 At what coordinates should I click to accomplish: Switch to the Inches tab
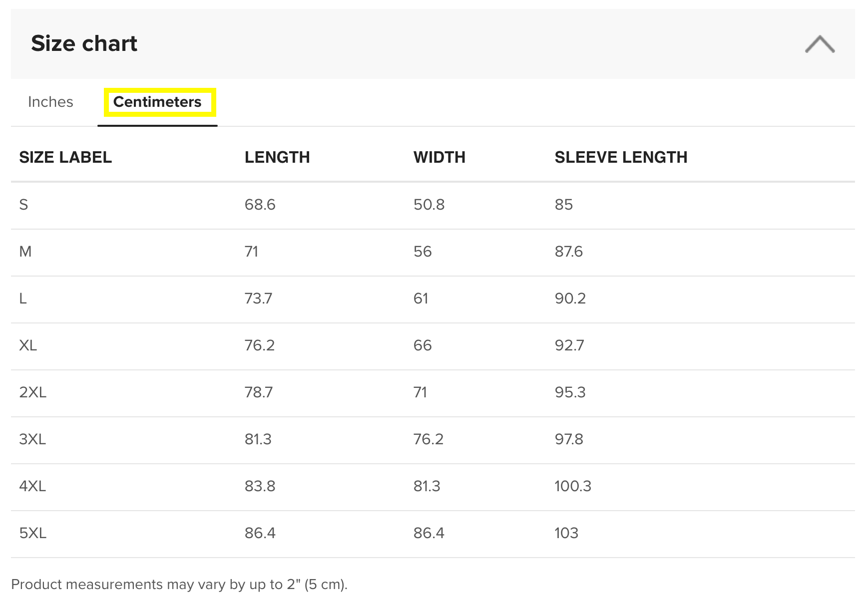50,102
